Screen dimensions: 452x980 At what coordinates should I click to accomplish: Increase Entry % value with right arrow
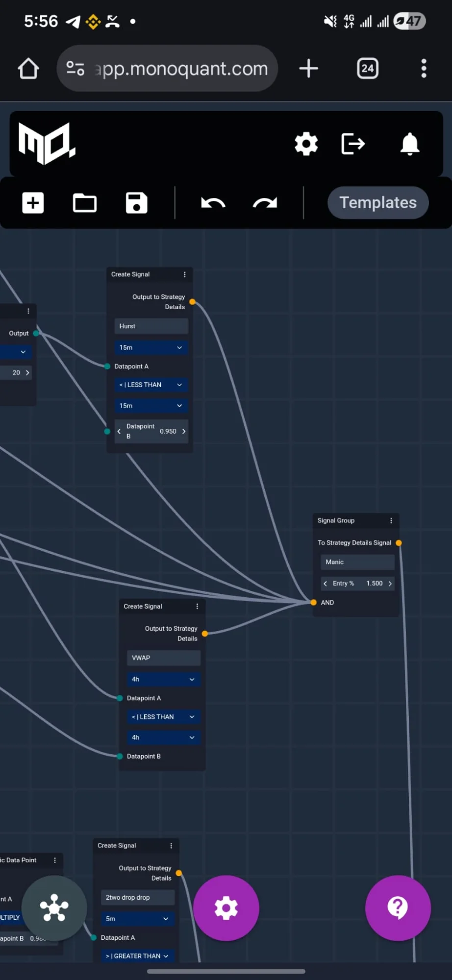coord(390,584)
